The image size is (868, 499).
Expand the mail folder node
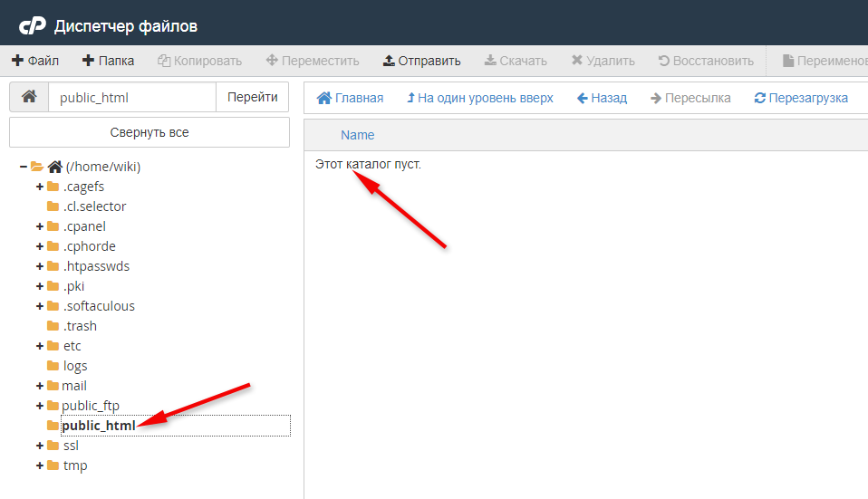tap(40, 386)
